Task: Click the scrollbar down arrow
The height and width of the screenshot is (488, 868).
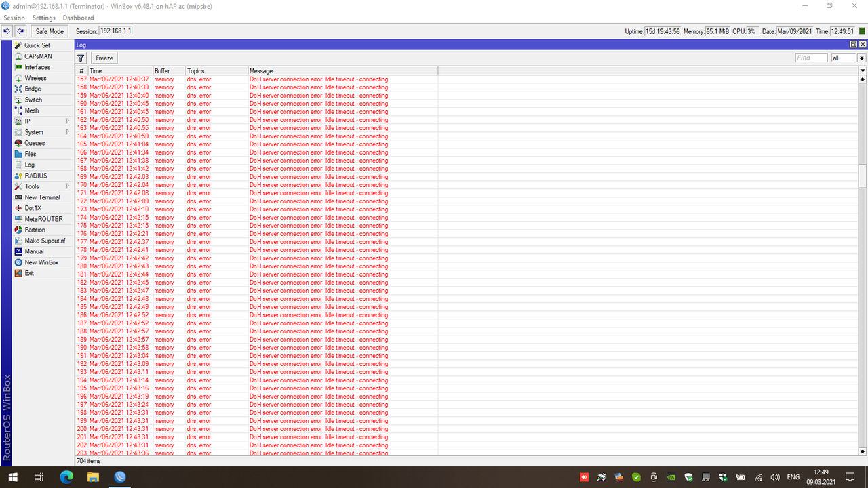Action: tap(863, 451)
